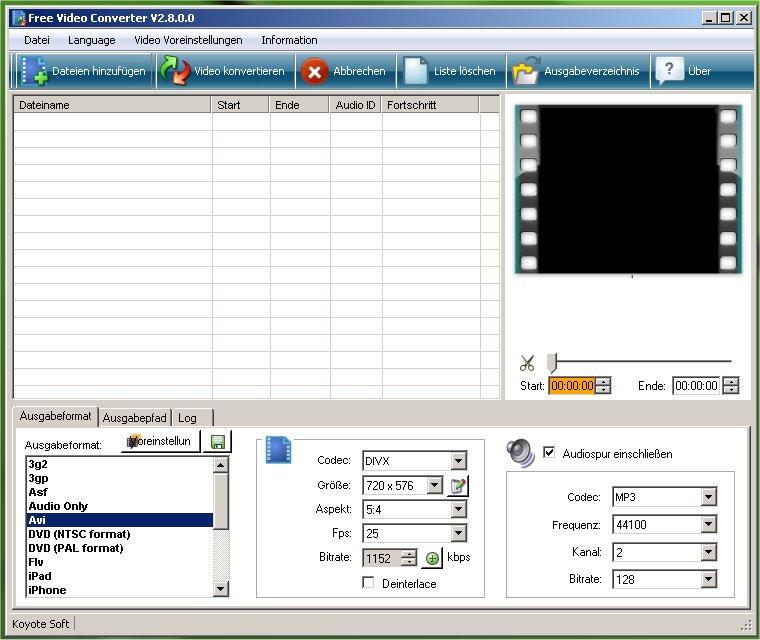
Task: Click the video trim slider handle
Action: (x=551, y=363)
